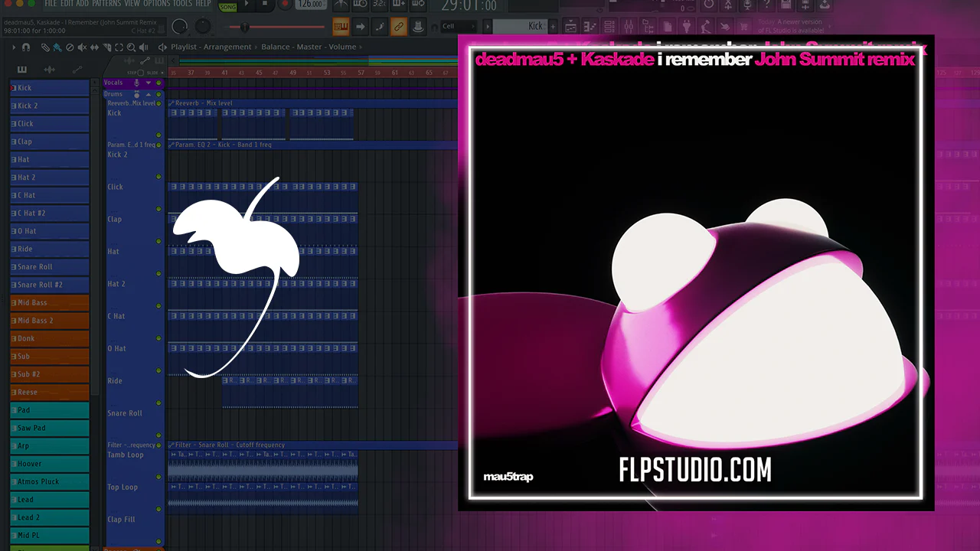Select the delete tool icon
This screenshot has width=980, height=551.
pyautogui.click(x=70, y=47)
